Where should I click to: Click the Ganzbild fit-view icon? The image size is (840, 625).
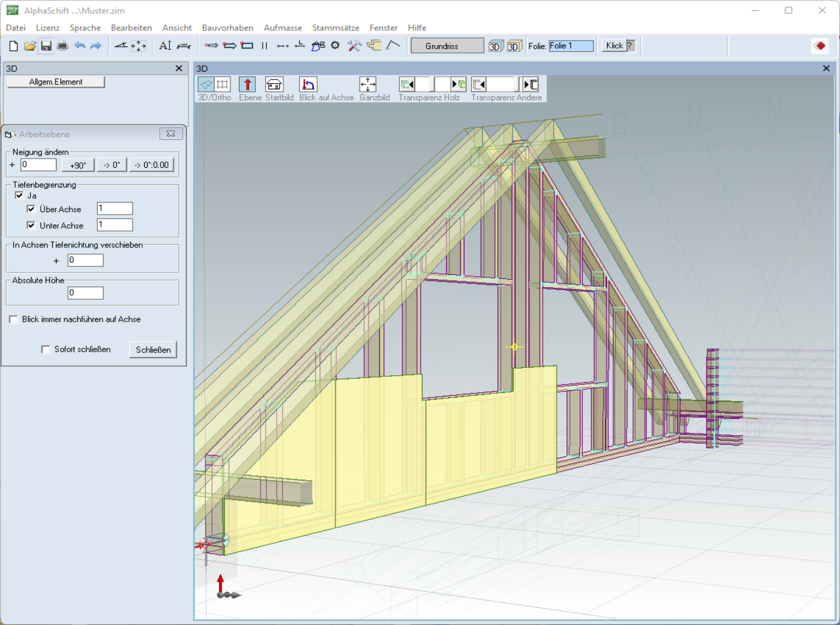point(368,85)
